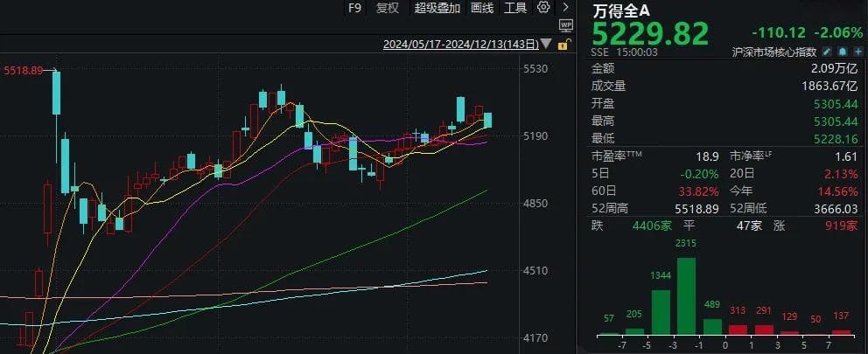Click the 平 count 47家
The image size is (868, 354).
pos(750,226)
